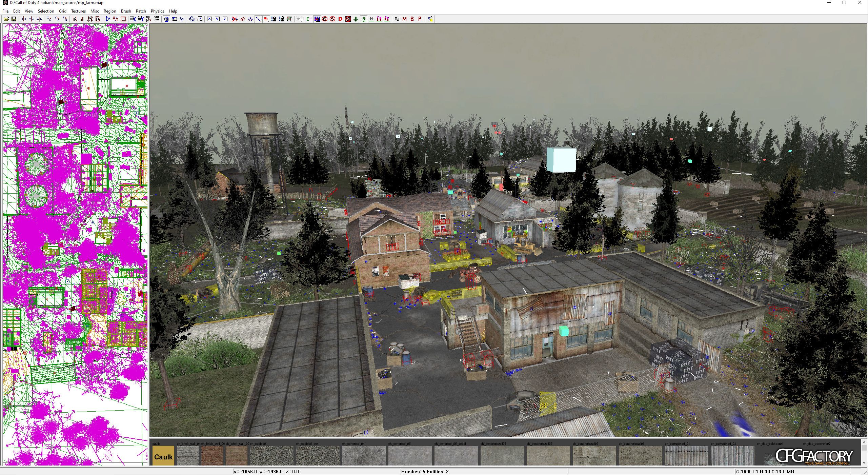This screenshot has height=475, width=868.
Task: Click the free scale icon
Action: tap(200, 19)
